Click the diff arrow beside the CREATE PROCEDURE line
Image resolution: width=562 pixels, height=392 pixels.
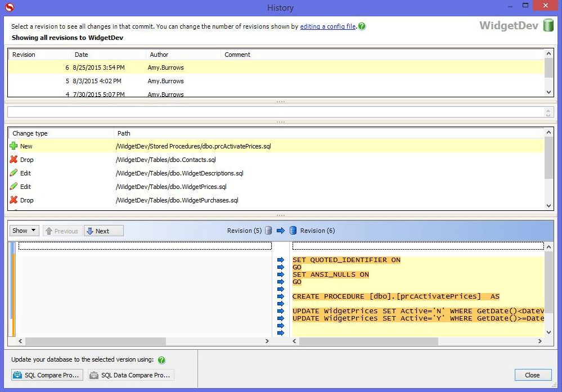tap(281, 296)
